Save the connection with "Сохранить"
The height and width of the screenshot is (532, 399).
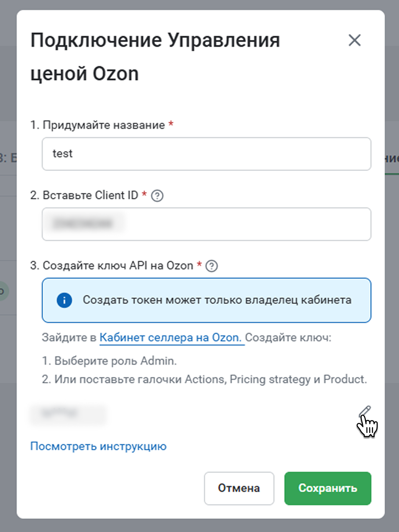coord(328,488)
